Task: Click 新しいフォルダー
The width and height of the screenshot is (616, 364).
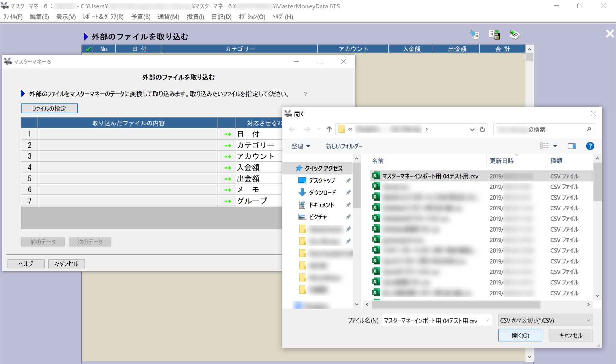Action: (344, 146)
